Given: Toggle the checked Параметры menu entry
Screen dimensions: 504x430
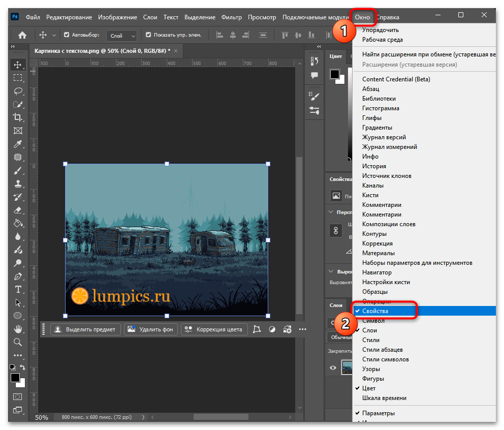Looking at the screenshot, I should pyautogui.click(x=424, y=413).
